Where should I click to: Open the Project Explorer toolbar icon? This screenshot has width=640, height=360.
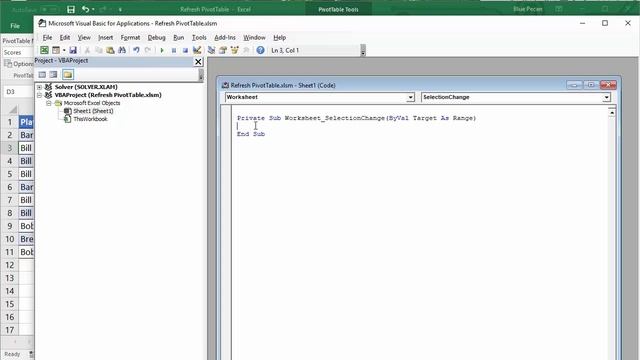coord(211,50)
